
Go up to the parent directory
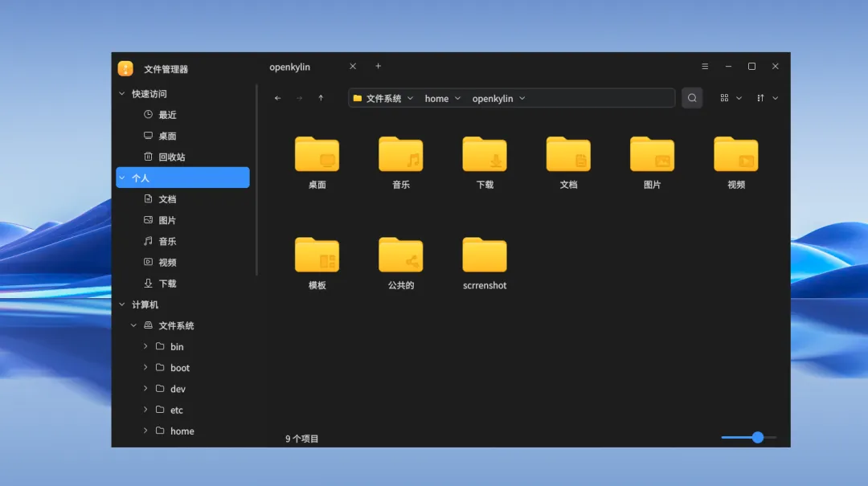(x=321, y=98)
